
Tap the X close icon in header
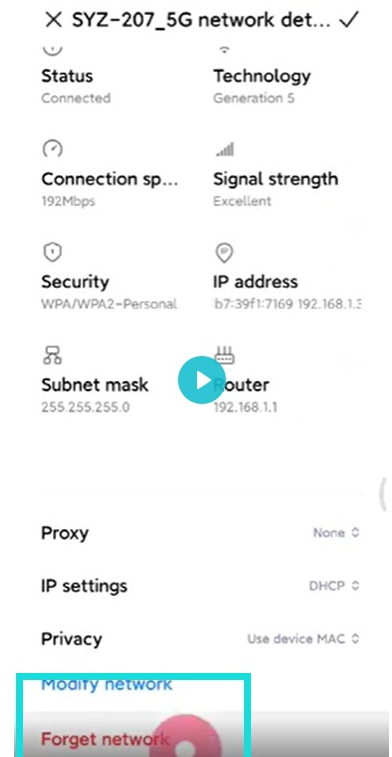point(53,20)
